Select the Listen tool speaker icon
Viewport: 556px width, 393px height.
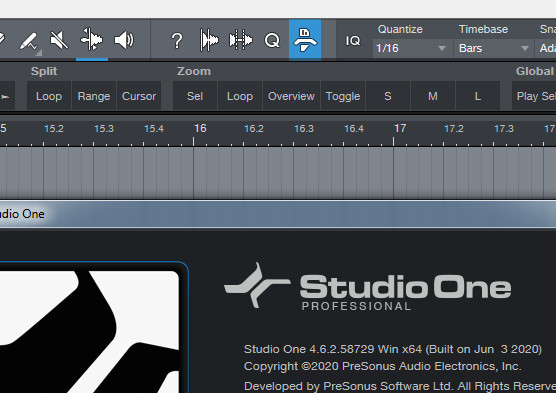(x=124, y=40)
